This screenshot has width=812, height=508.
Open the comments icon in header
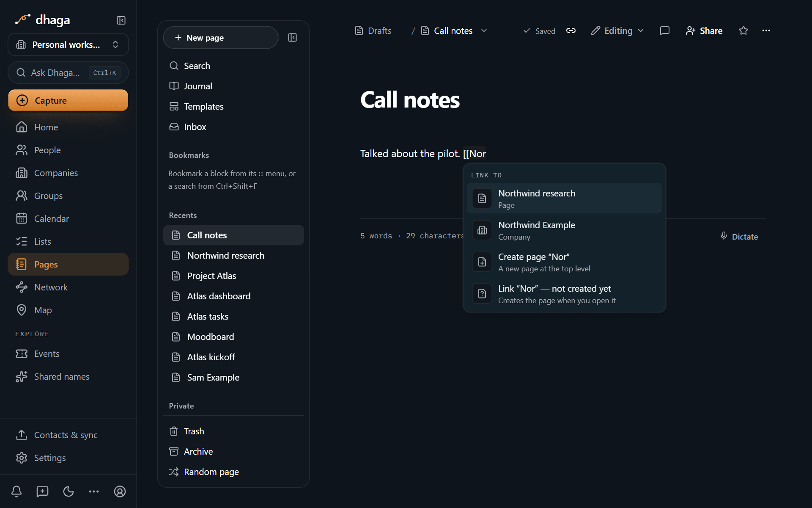[x=664, y=30]
